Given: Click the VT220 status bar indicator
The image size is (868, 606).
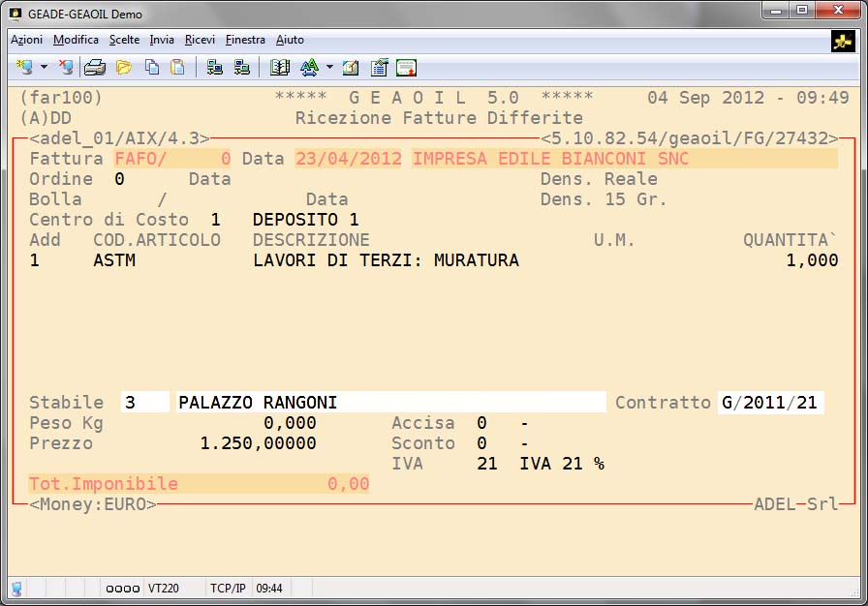Looking at the screenshot, I should [162, 588].
